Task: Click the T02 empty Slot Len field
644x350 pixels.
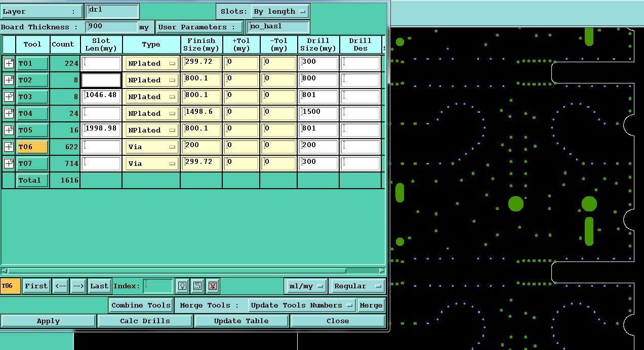Action: tap(101, 80)
